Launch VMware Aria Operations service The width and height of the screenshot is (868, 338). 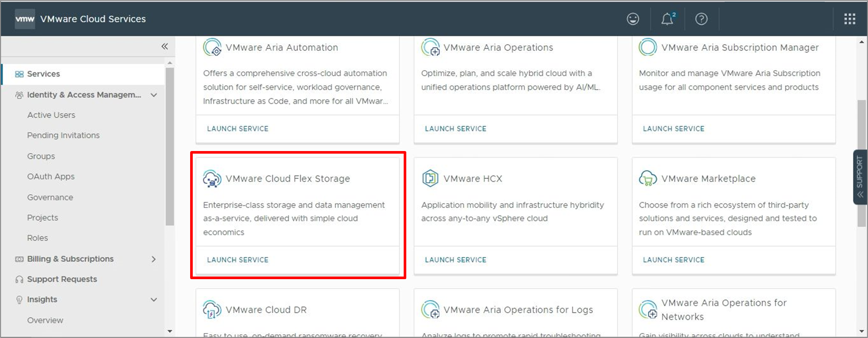pos(456,129)
